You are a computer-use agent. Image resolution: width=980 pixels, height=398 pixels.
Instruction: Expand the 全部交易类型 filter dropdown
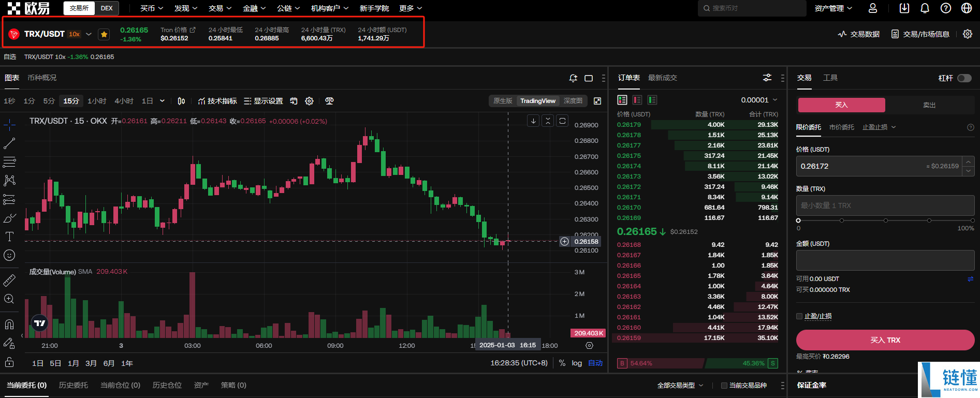pos(680,386)
